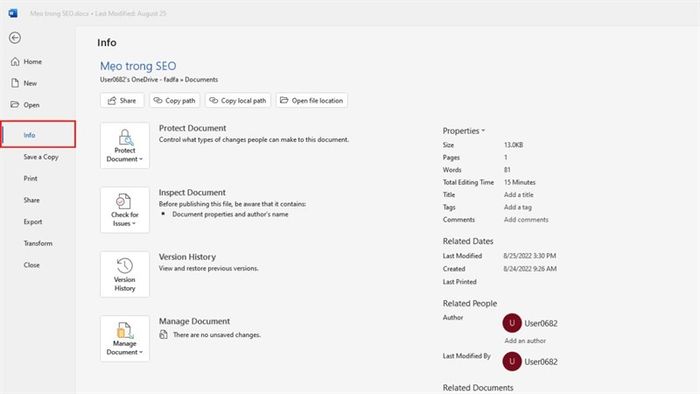Screen dimensions: 700x394
Task: Click the Last Modified By User0682 name
Action: point(541,362)
